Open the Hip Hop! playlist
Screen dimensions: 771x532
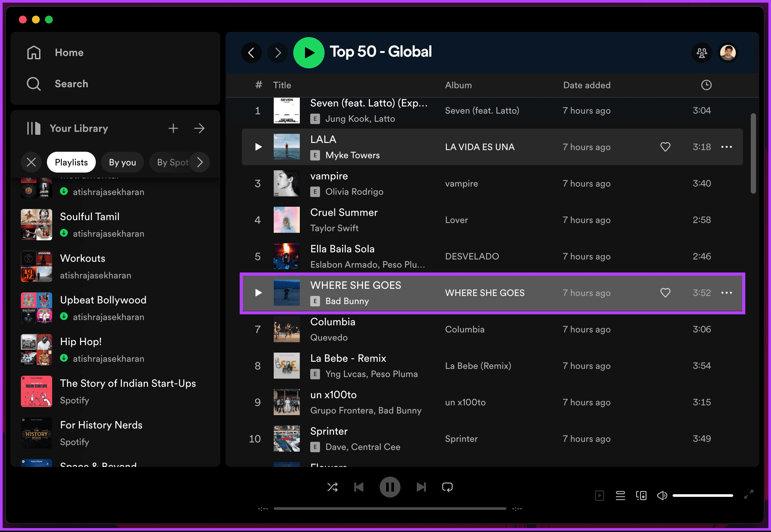tap(115, 350)
